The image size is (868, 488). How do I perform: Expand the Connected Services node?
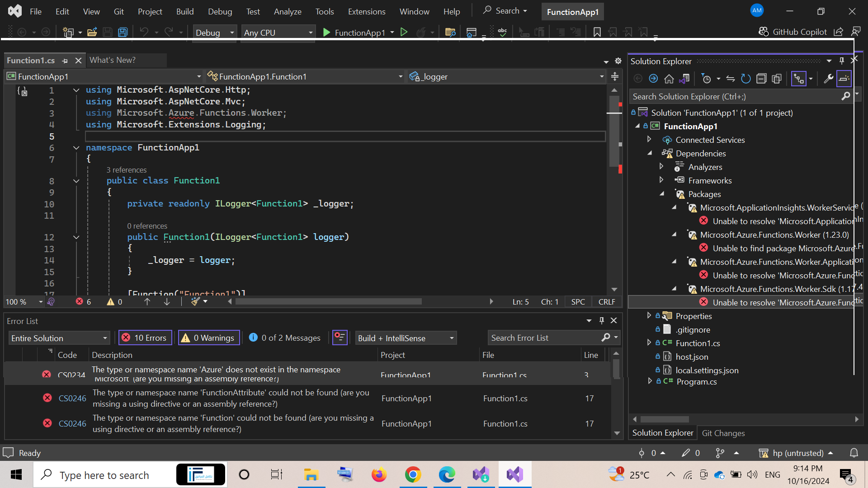click(x=649, y=140)
